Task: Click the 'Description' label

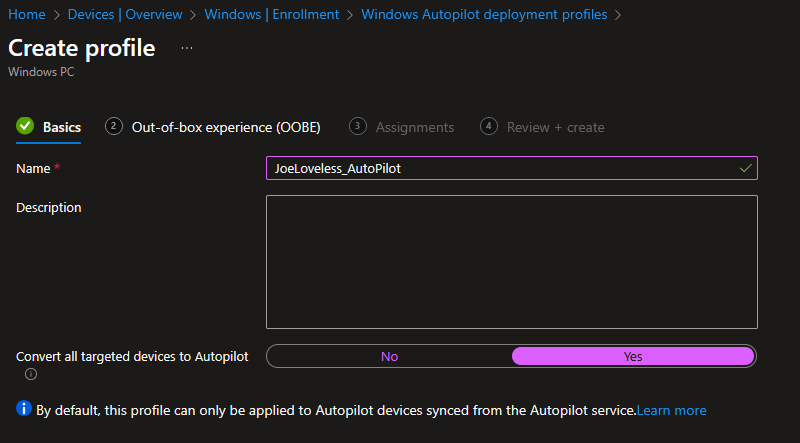Action: (49, 208)
